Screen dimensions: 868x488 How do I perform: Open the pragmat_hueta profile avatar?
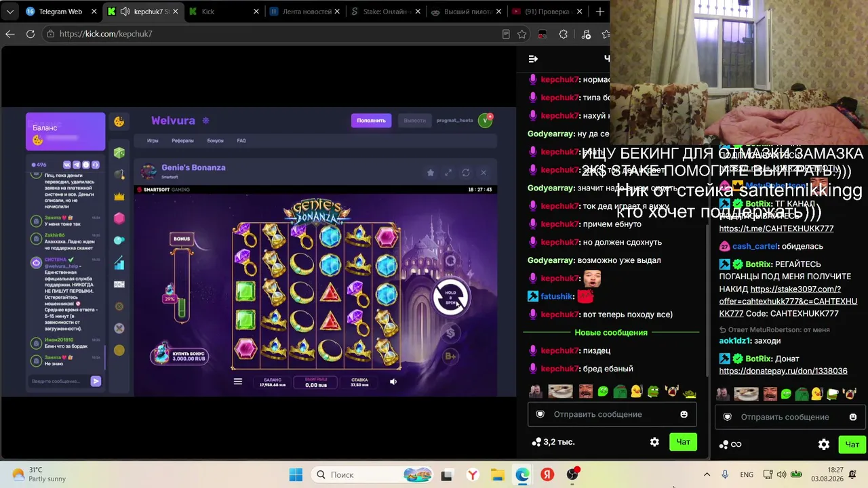click(x=485, y=121)
